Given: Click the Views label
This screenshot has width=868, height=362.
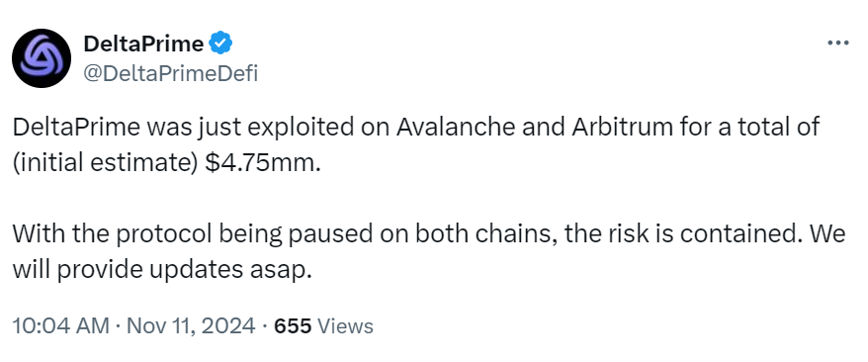Looking at the screenshot, I should 346,326.
